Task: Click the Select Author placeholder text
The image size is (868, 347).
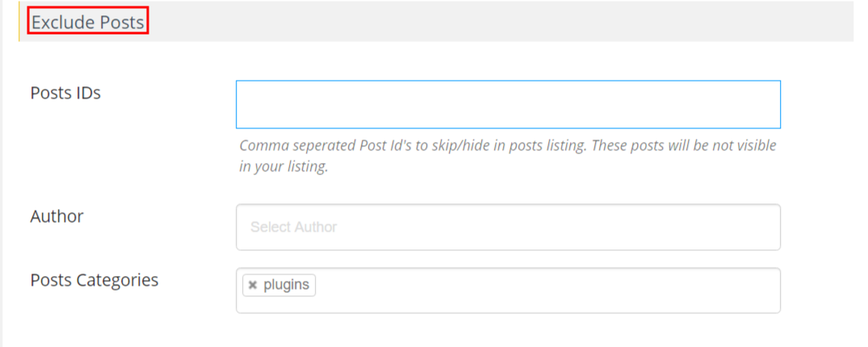Action: point(293,227)
